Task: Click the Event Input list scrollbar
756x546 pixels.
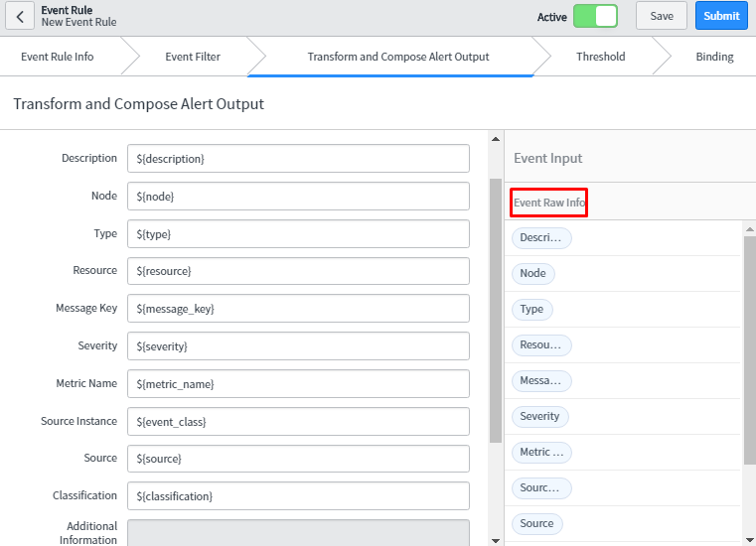Action: point(749,347)
